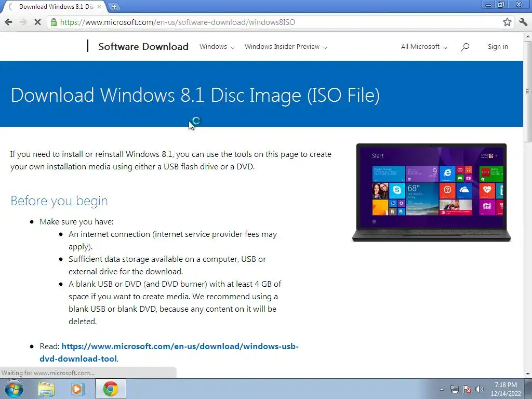Screen dimensions: 532x399
Task: Click 'Waiting for www.microsoft.com...' status text
Action: pyautogui.click(x=48, y=373)
